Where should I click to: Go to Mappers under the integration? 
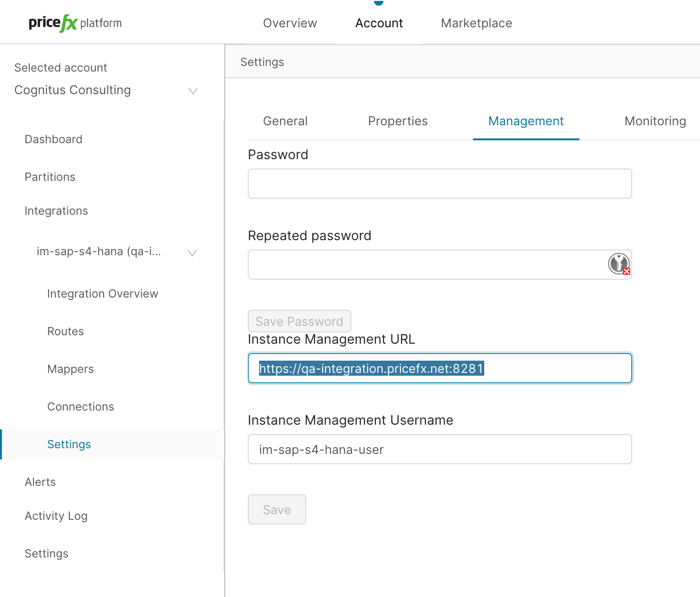(71, 369)
